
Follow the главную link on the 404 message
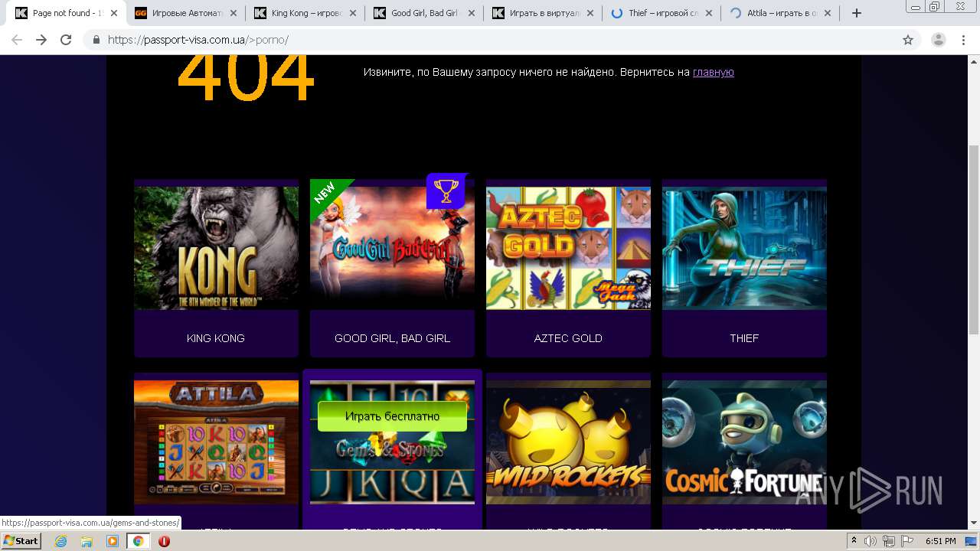pos(714,72)
